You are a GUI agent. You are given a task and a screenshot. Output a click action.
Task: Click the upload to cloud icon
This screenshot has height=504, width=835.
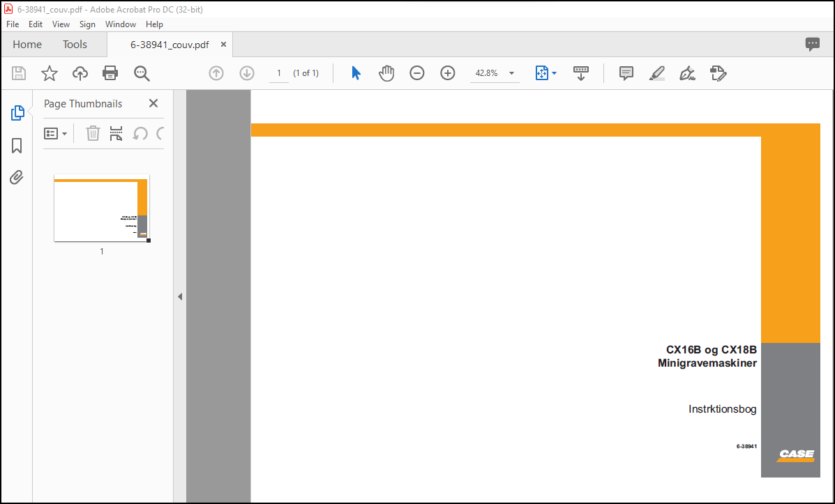(80, 73)
